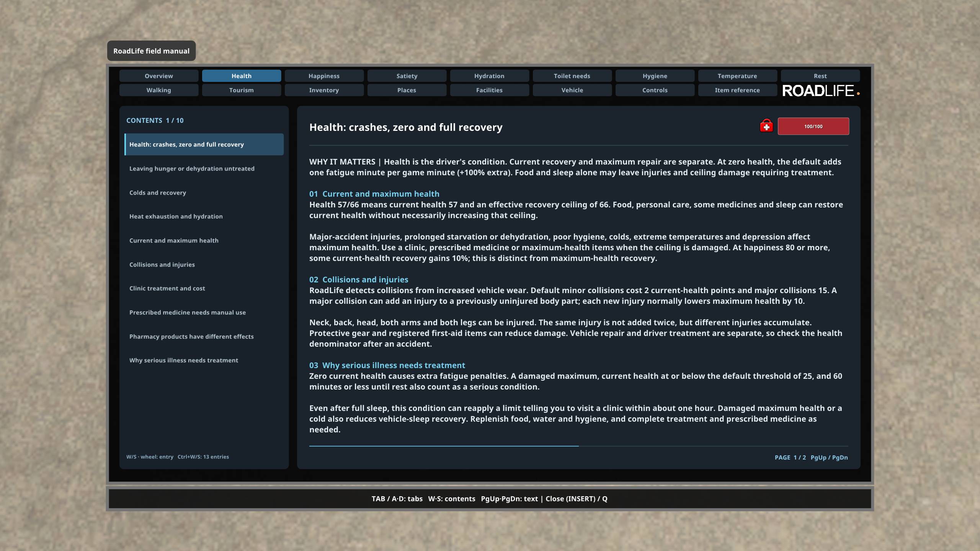Viewport: 980px width, 551px height.
Task: Select 'Health: crashes, zero and full recovery' entry
Action: pos(204,144)
